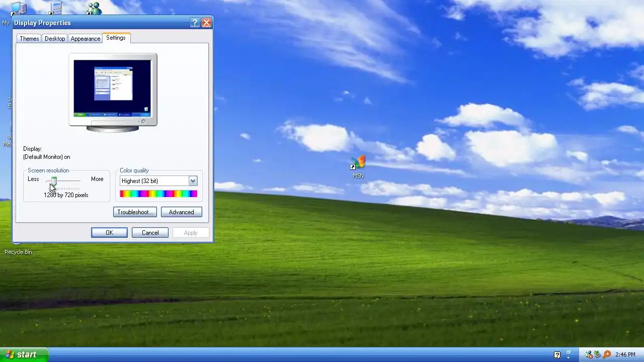
Task: Click the rainbow color quality preview bar
Action: click(158, 194)
